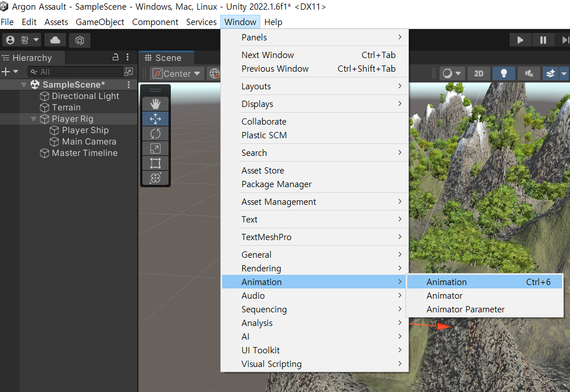
Task: Toggle scene lighting bulb
Action: point(503,74)
